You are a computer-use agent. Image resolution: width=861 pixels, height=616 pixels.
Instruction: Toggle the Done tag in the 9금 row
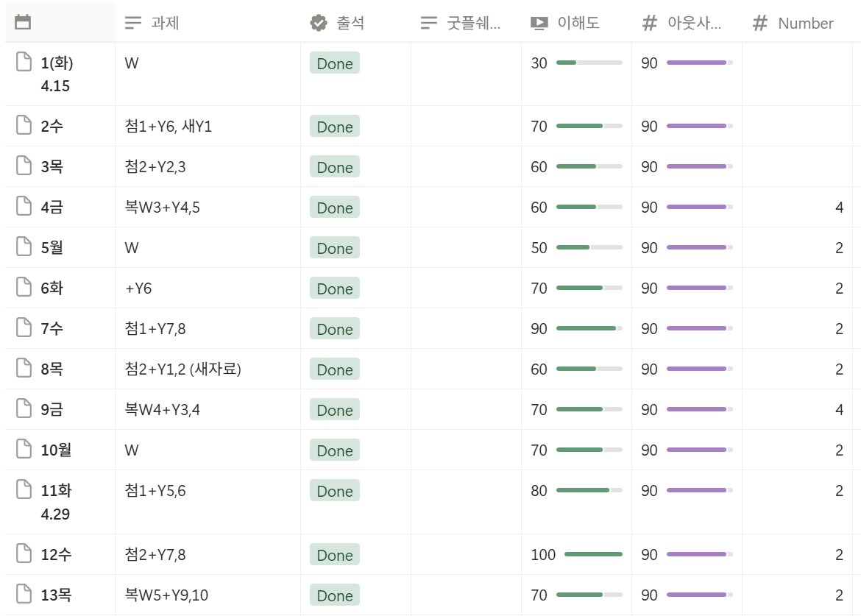tap(334, 410)
